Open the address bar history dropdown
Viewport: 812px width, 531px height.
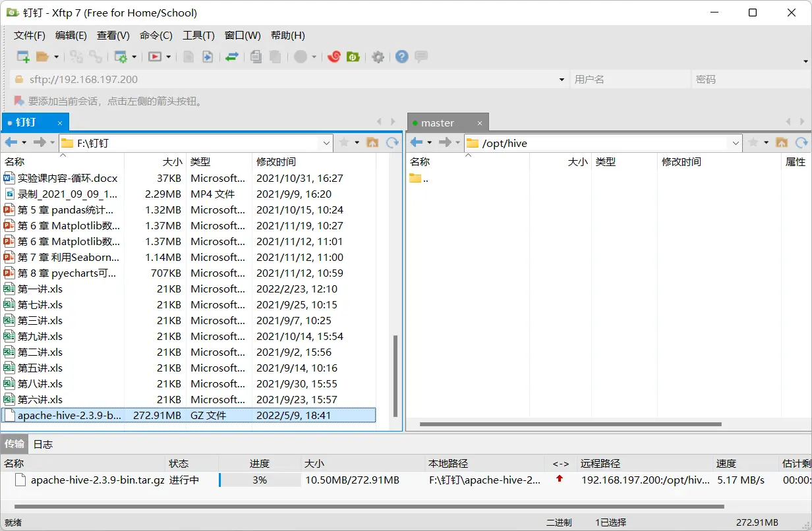(x=562, y=80)
